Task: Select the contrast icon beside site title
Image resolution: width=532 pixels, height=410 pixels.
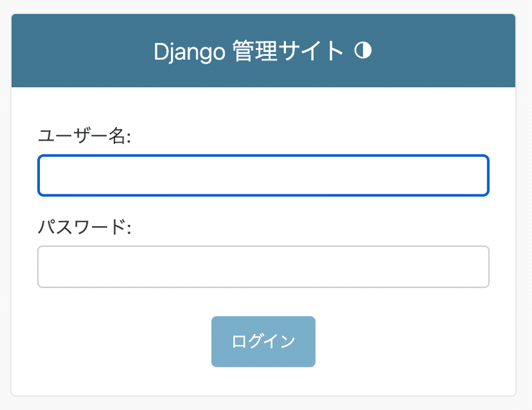Action: [363, 49]
